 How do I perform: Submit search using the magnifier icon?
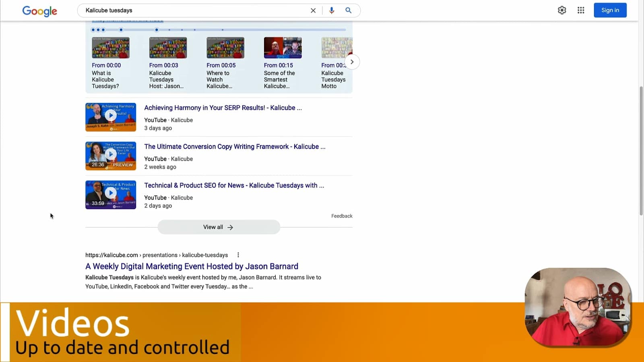click(x=349, y=10)
